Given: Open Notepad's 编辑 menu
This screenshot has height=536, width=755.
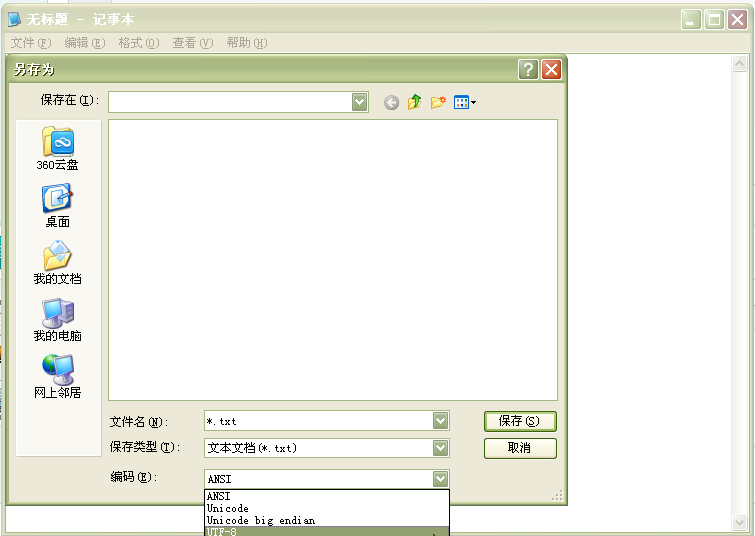Looking at the screenshot, I should tap(85, 43).
